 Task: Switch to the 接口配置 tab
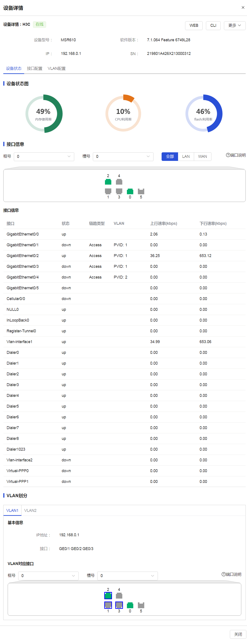tap(34, 68)
